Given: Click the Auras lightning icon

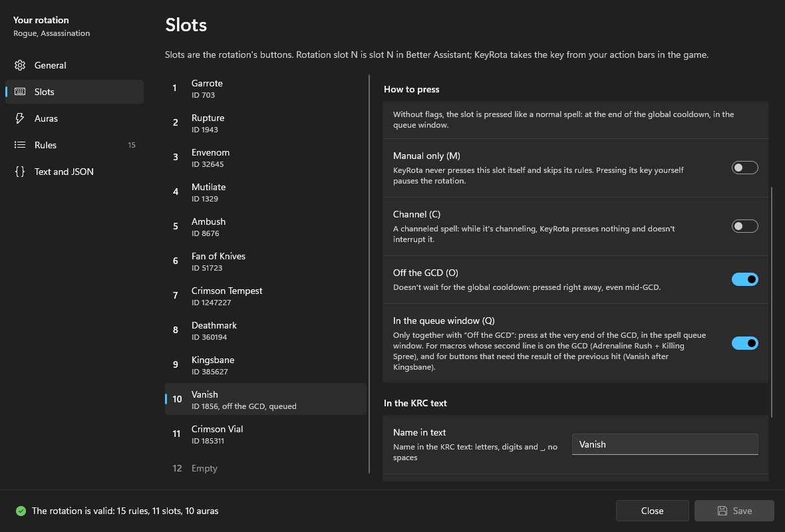Looking at the screenshot, I should tap(20, 118).
